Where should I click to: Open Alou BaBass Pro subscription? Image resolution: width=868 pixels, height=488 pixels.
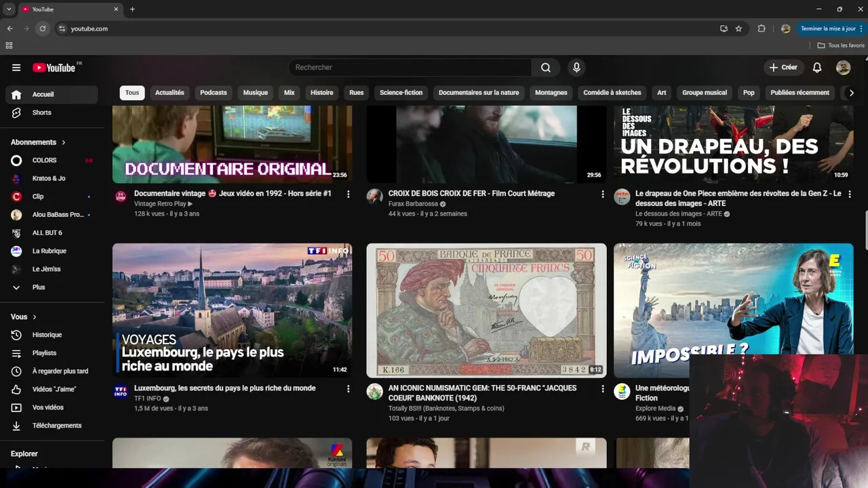52,215
